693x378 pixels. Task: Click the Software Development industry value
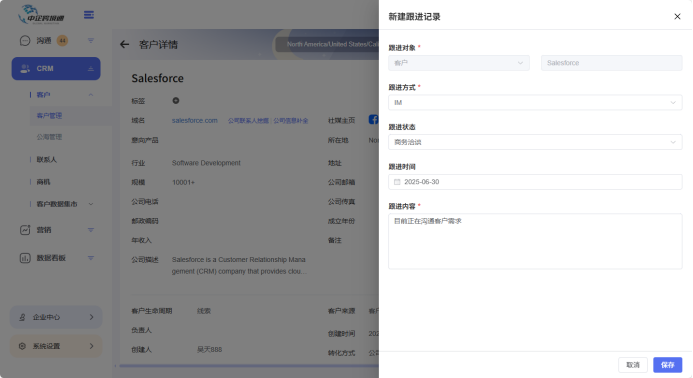coord(206,163)
